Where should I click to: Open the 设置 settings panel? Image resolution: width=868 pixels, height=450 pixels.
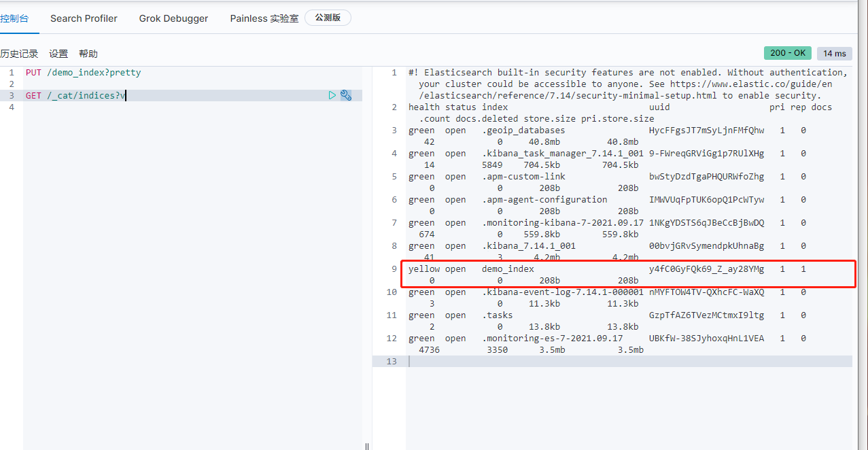tap(58, 54)
